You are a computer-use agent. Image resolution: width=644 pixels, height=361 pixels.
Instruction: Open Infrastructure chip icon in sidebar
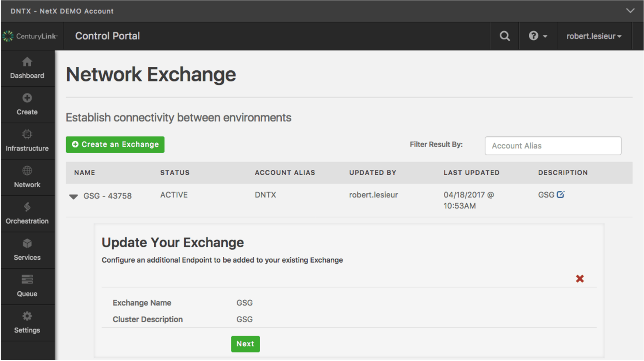click(x=27, y=134)
